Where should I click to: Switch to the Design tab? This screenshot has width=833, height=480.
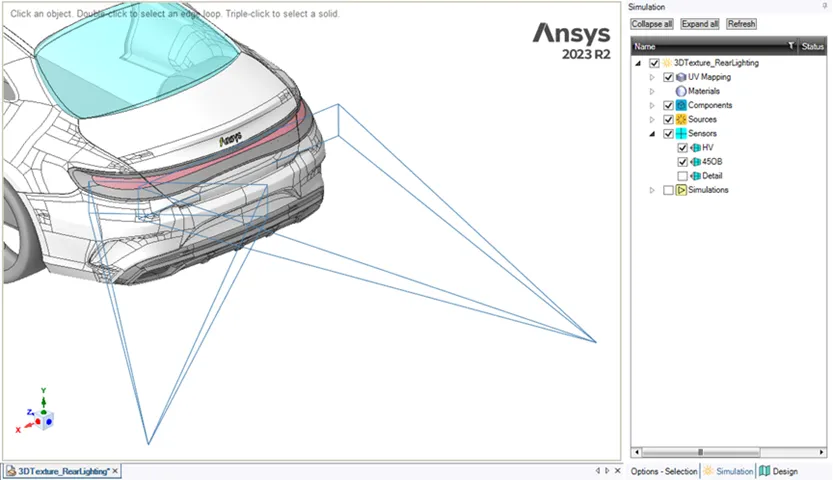778,471
